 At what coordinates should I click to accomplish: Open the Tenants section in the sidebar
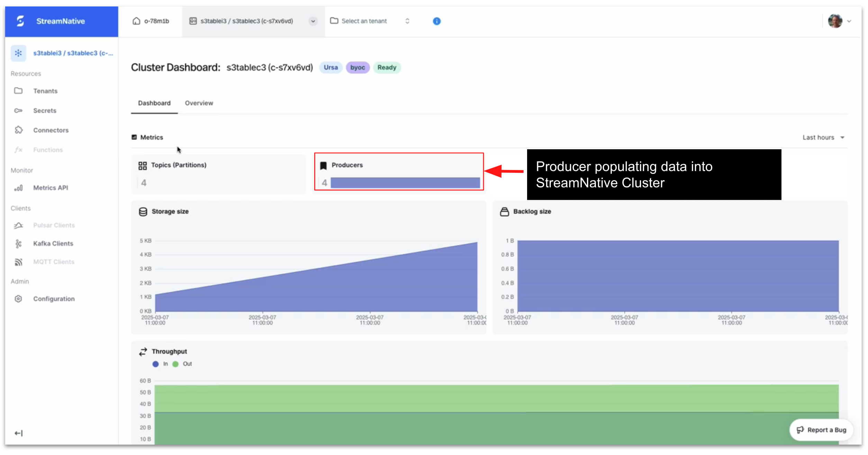(x=45, y=91)
